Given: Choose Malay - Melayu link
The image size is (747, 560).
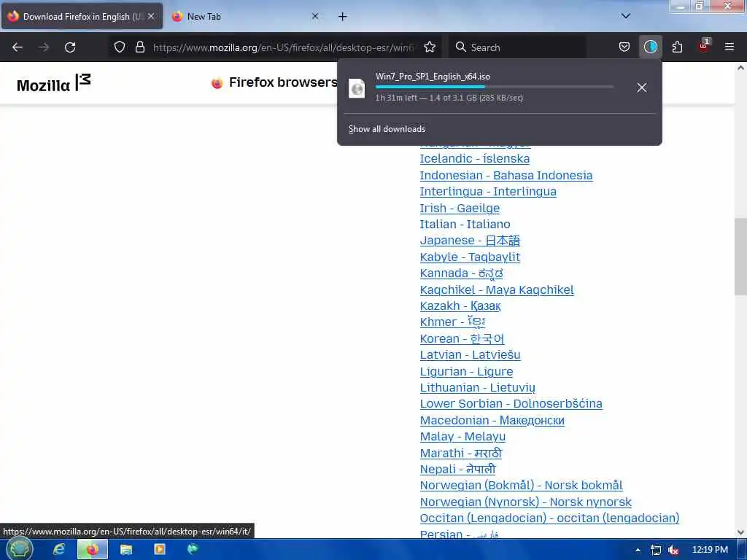Looking at the screenshot, I should [462, 437].
